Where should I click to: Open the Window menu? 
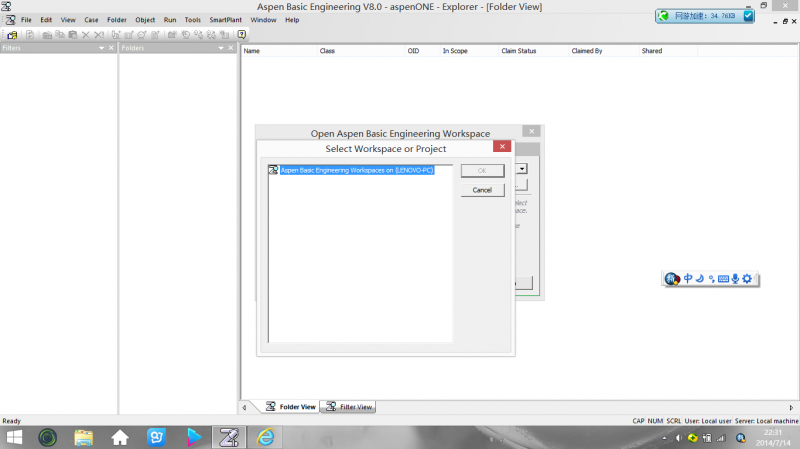click(x=263, y=20)
